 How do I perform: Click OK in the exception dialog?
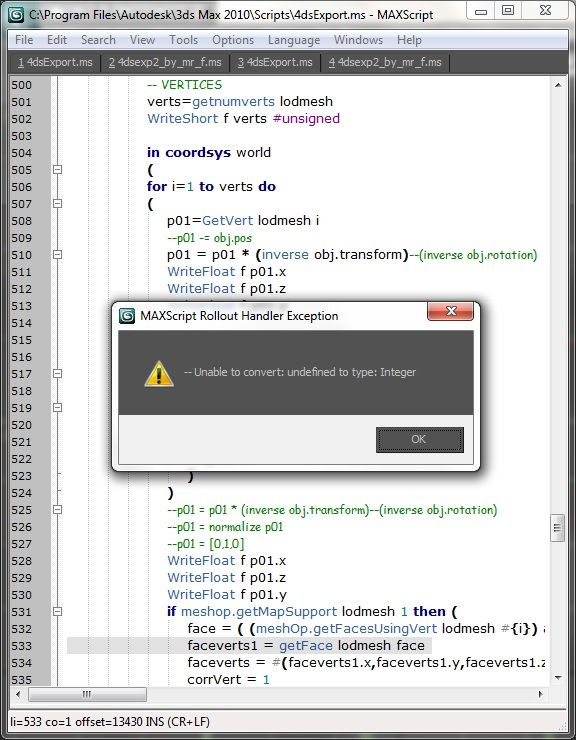pos(420,440)
